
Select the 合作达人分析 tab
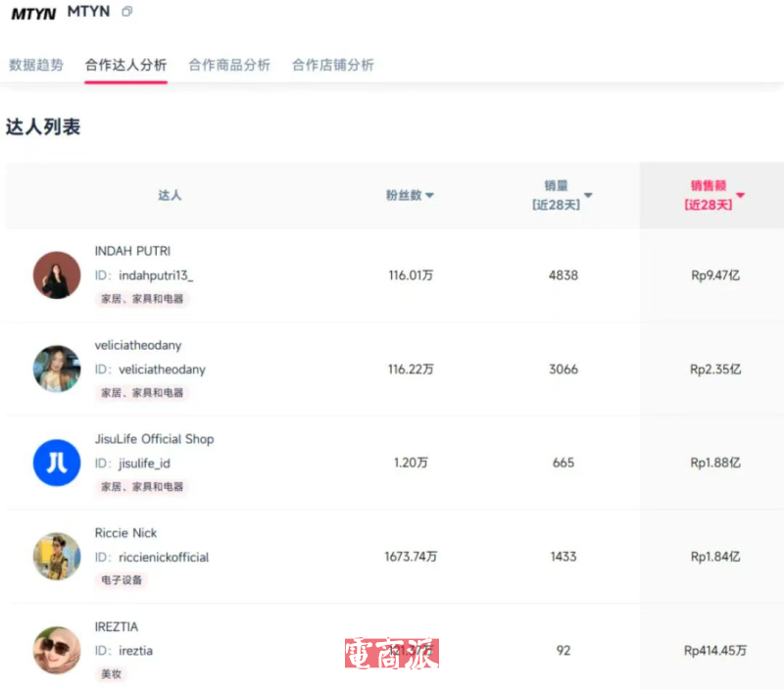pyautogui.click(x=125, y=65)
